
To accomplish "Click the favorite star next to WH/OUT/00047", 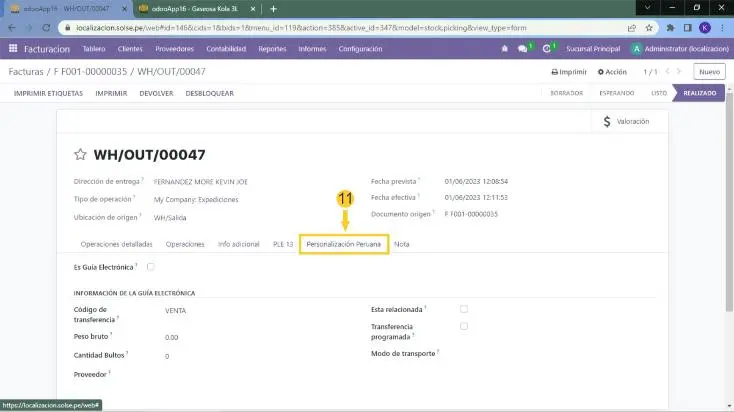I will (81, 155).
